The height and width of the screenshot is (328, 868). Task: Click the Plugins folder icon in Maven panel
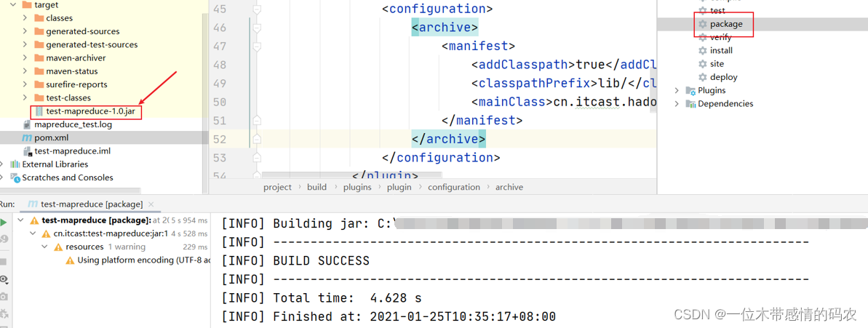click(690, 90)
